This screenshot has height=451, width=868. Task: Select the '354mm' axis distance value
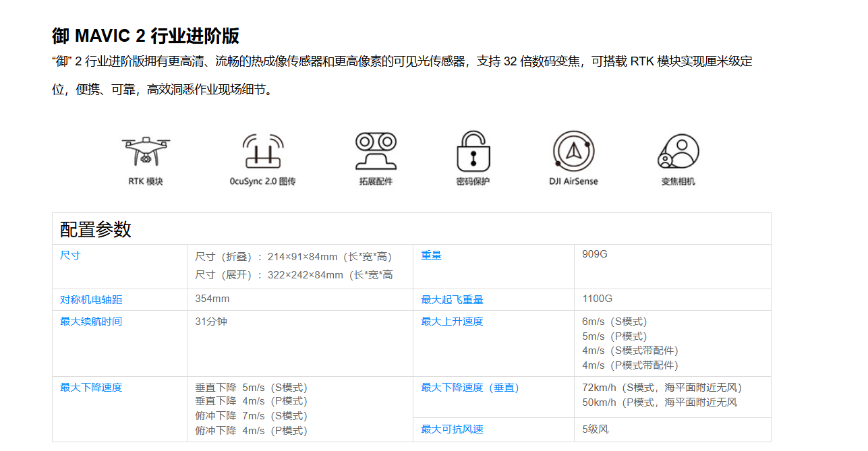pos(212,299)
